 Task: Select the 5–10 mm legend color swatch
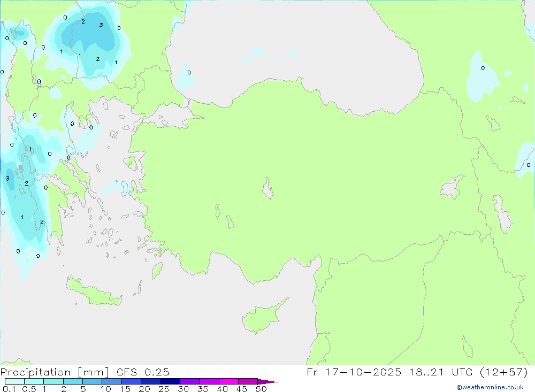pyautogui.click(x=92, y=381)
